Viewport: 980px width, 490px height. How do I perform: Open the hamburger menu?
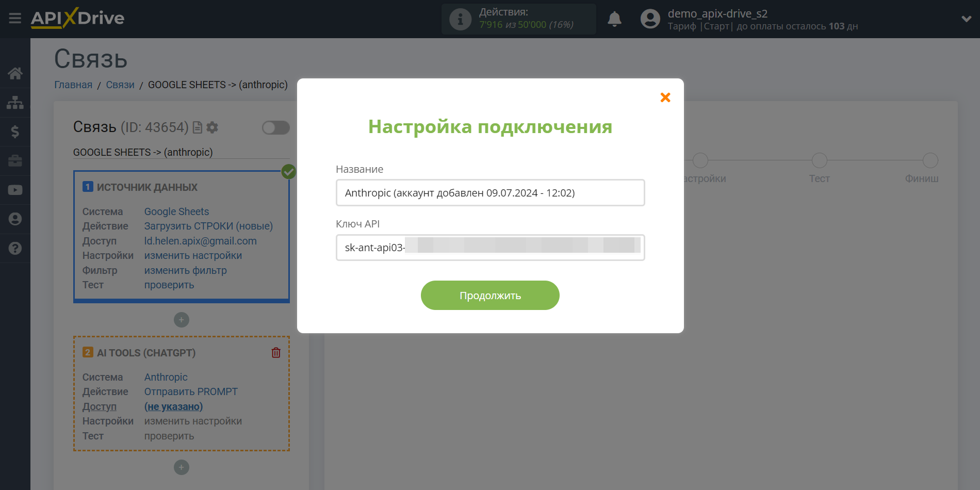(x=15, y=19)
